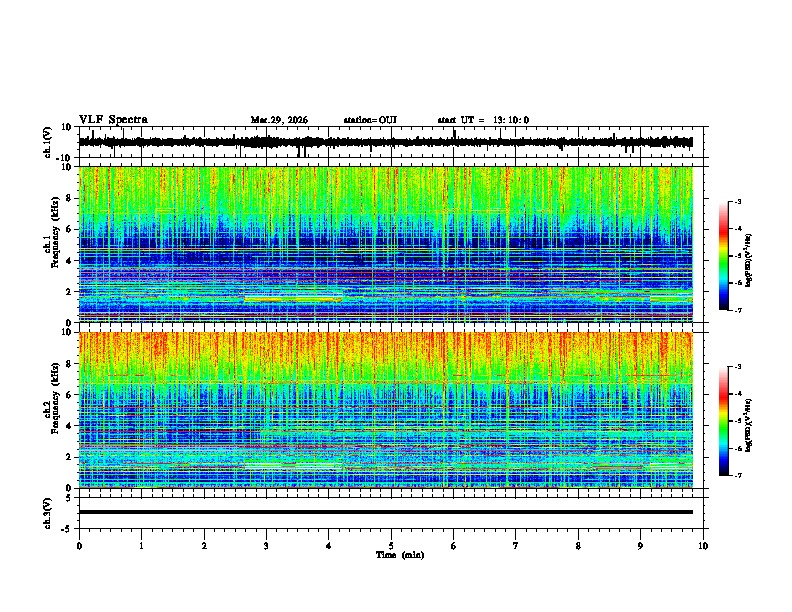Click the ch.2 spectrogram "2" kHz tick label

tap(69, 457)
